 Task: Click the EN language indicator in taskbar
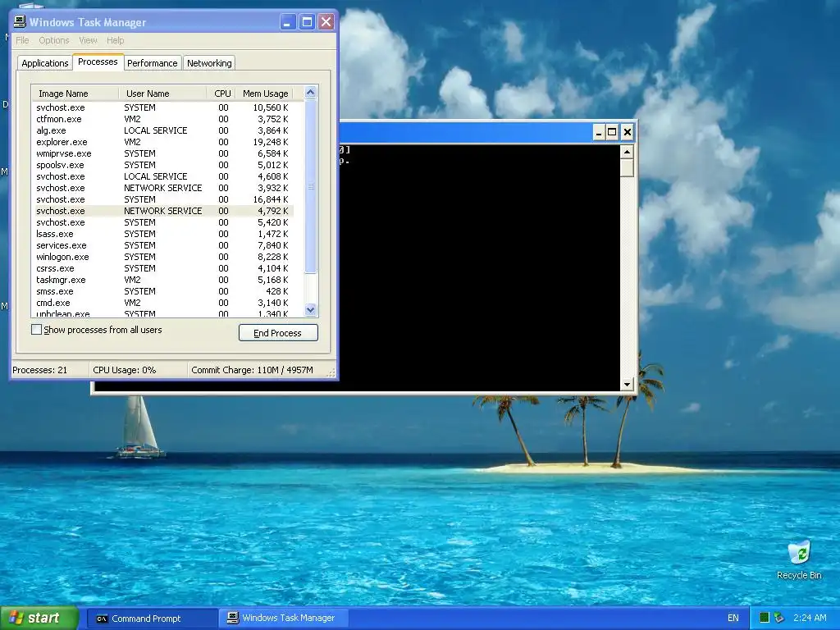click(x=733, y=618)
